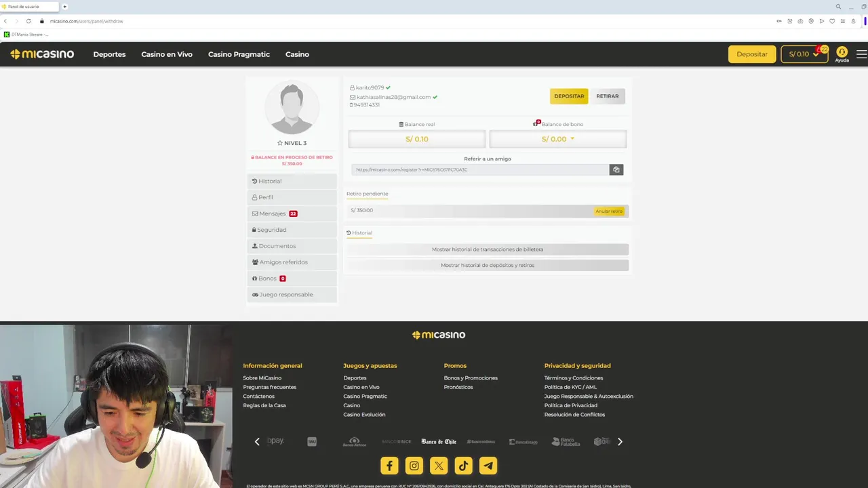Expand the bonus balance S/ 0.00 dropdown
The height and width of the screenshot is (488, 868).
tap(558, 139)
